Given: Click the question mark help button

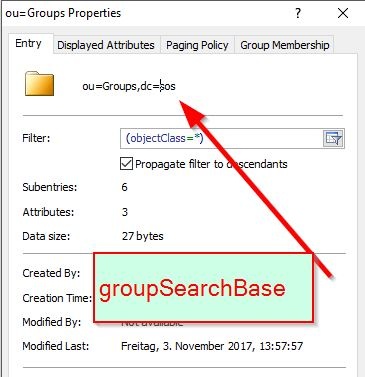Looking at the screenshot, I should pyautogui.click(x=298, y=13).
